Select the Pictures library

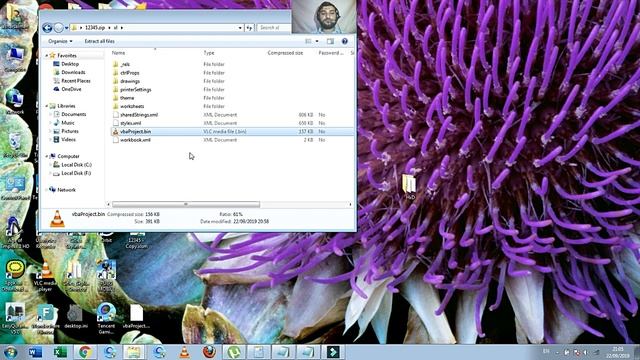[x=70, y=131]
